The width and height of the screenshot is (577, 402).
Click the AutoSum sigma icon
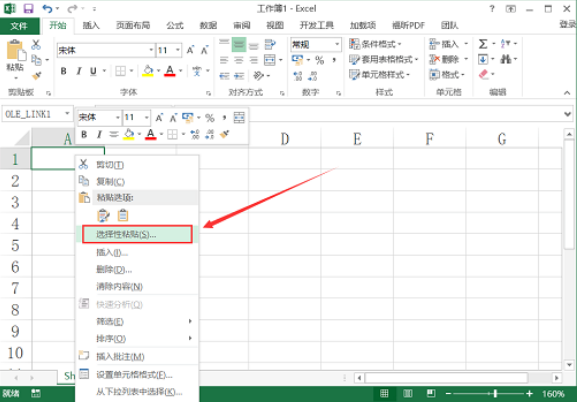click(483, 44)
